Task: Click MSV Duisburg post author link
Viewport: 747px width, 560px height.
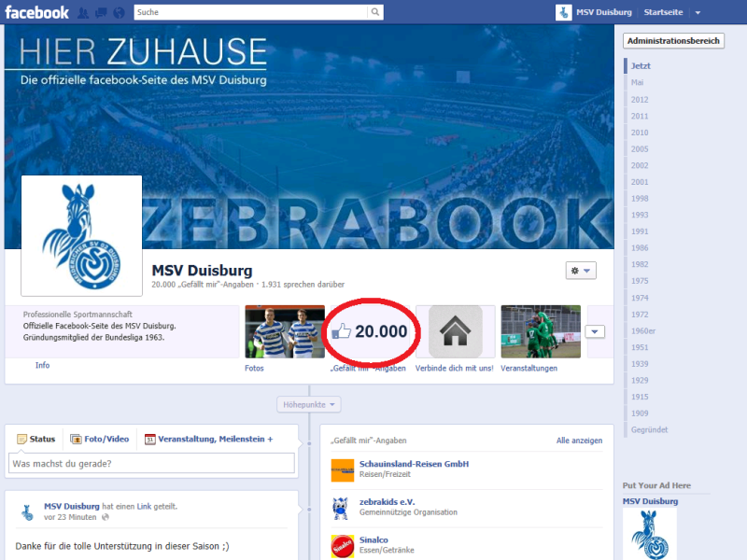Action: pos(72,506)
